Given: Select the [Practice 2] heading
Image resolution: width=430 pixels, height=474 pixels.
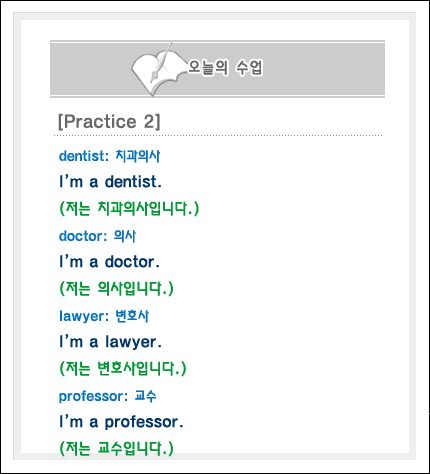Looking at the screenshot, I should coord(109,121).
